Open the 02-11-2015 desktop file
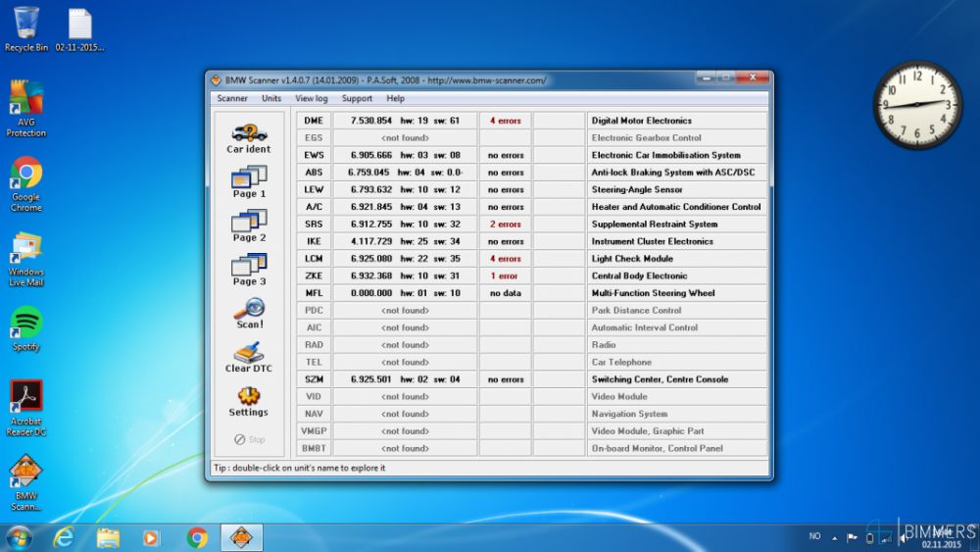The image size is (980, 552). [x=79, y=29]
